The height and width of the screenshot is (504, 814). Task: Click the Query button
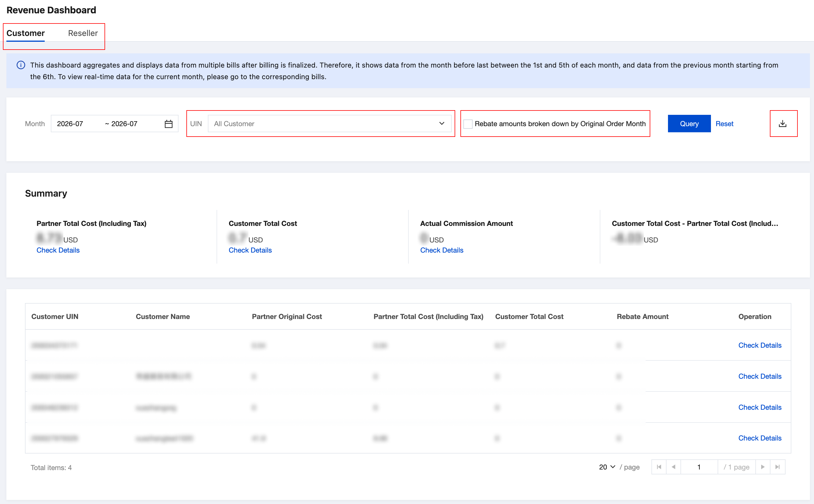689,124
